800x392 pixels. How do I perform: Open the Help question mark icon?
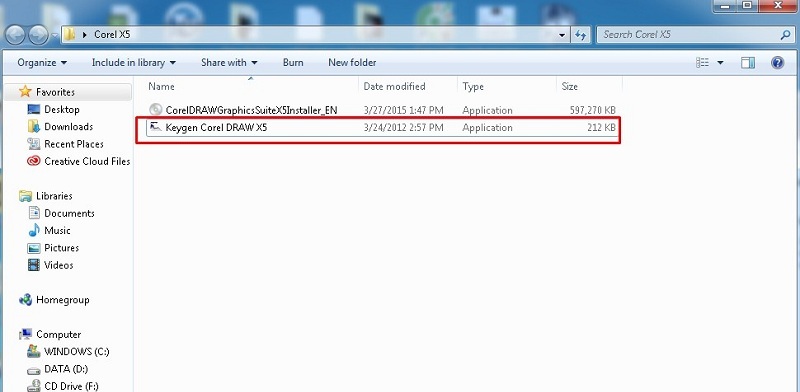(777, 62)
